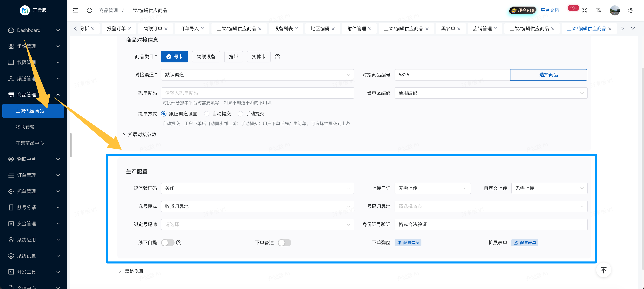Click the refresh page icon in header
Viewport: 644px width, 289px height.
[x=89, y=11]
